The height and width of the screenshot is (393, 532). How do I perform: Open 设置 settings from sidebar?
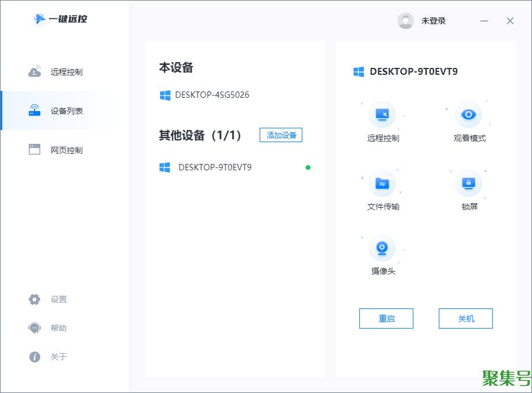click(x=58, y=299)
